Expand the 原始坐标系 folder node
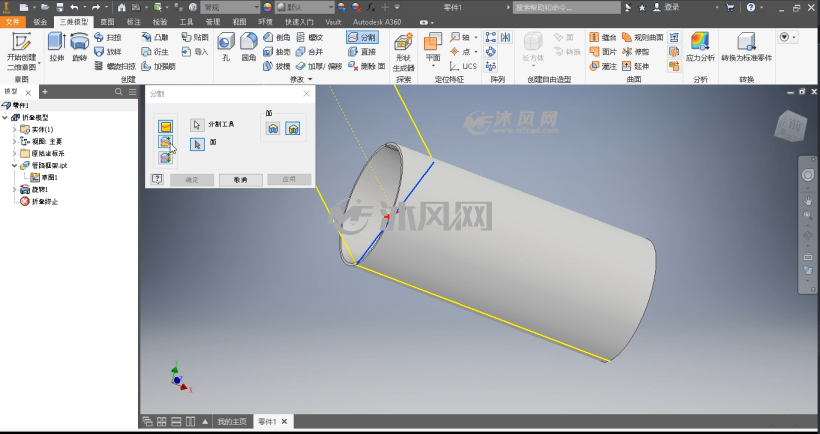Screen dimensions: 820x434 click(x=15, y=153)
